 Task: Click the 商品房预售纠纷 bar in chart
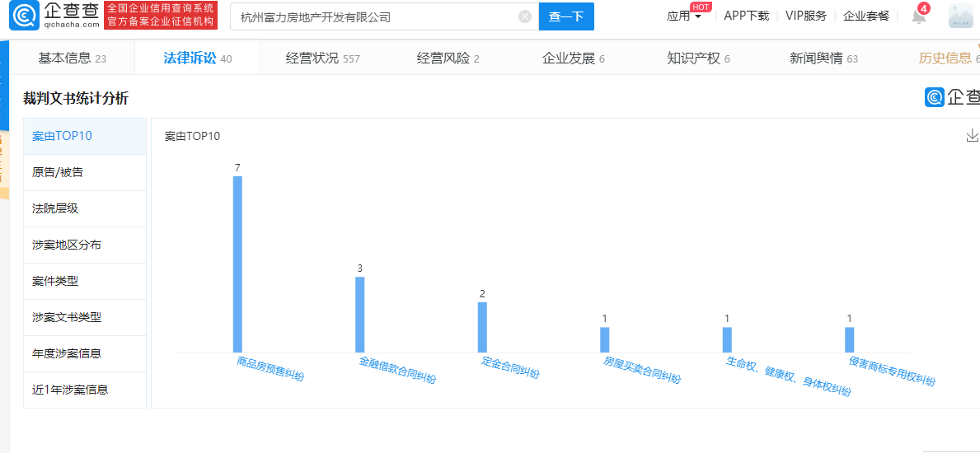(237, 264)
